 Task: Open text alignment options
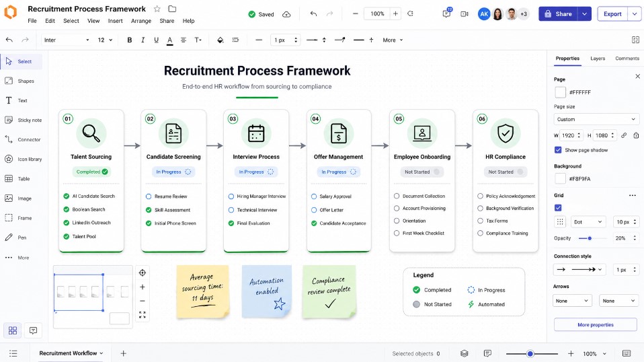pos(184,40)
